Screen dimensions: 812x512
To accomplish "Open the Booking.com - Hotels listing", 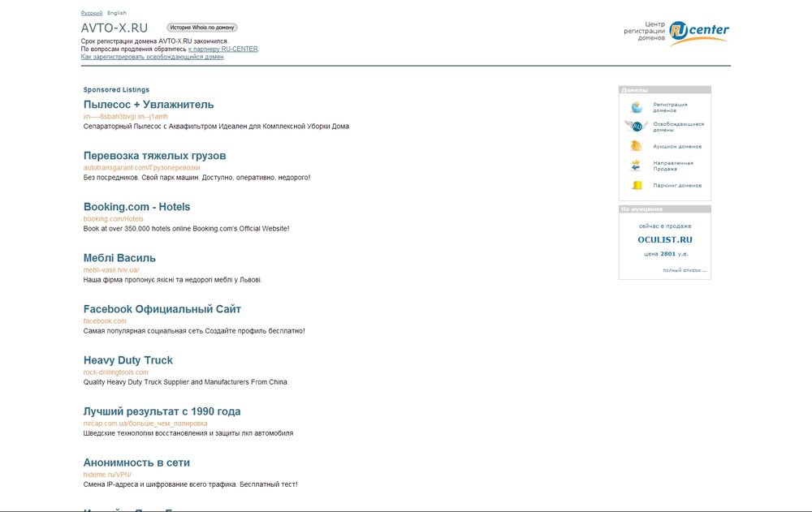I will (x=136, y=207).
